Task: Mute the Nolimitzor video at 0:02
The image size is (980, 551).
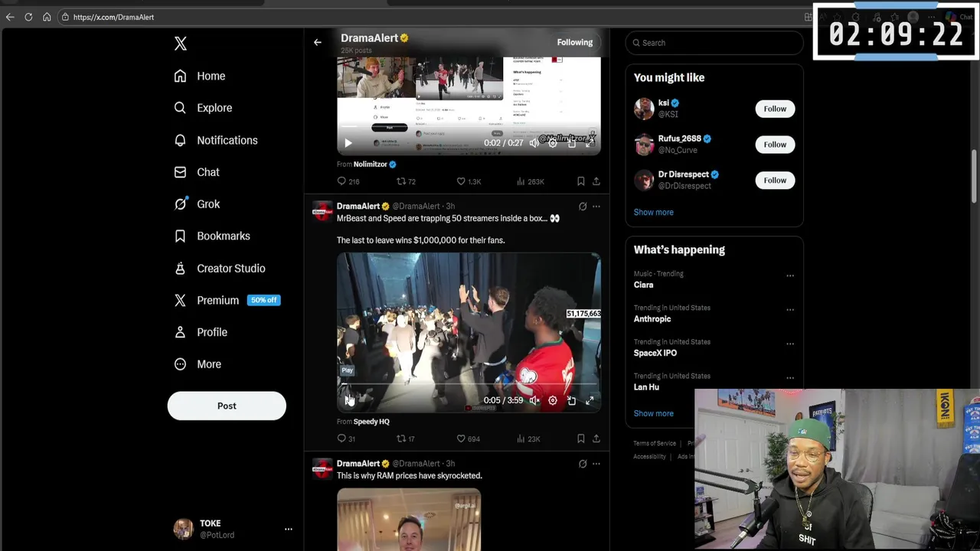Action: [x=534, y=143]
